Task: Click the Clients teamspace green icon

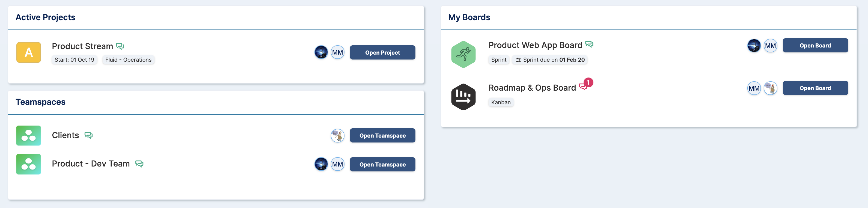Action: tap(29, 135)
